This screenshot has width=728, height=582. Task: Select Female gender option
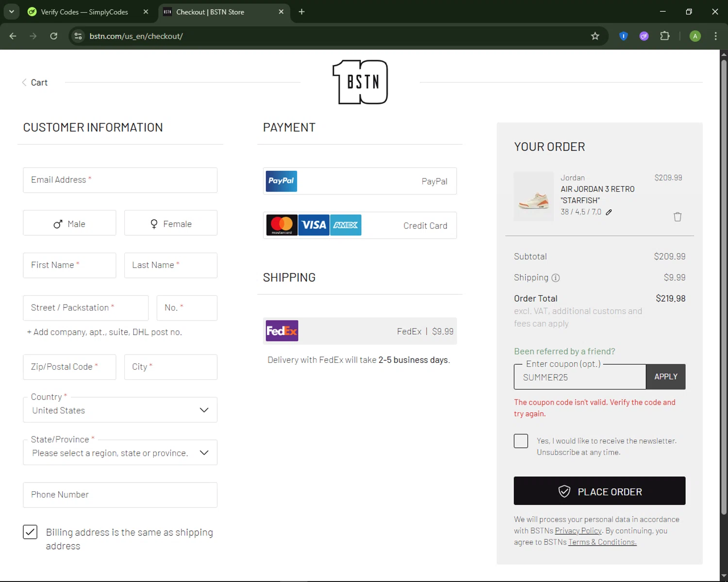point(171,223)
